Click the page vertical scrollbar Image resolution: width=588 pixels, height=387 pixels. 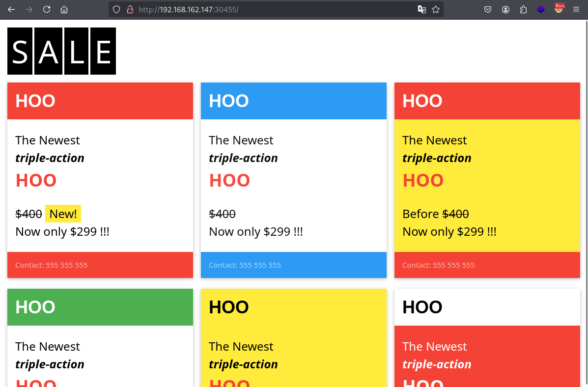(x=586, y=203)
